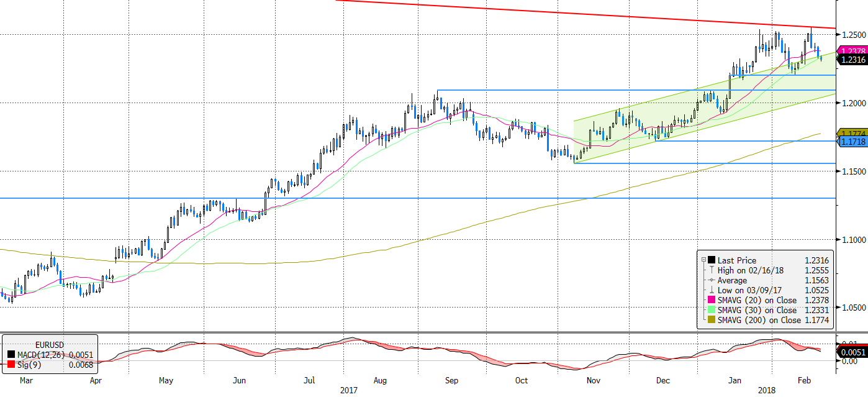
Task: Click the "Sig(9)" label in lower legend
Action: point(30,364)
